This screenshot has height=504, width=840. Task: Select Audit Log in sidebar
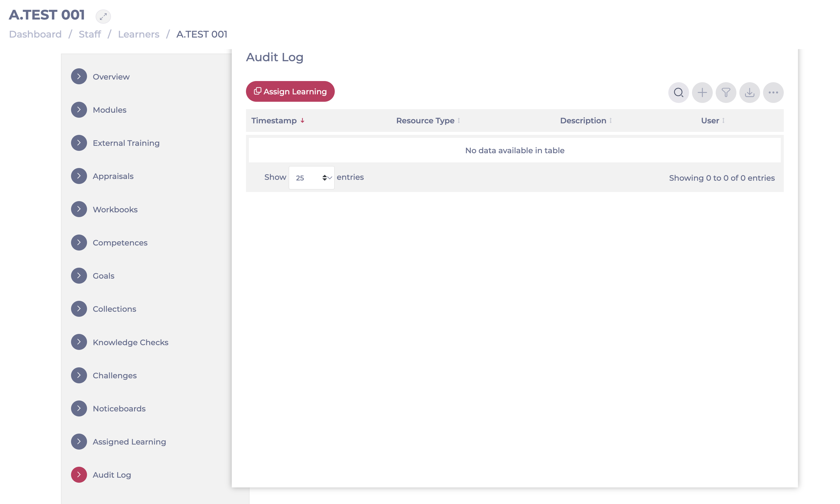[112, 475]
